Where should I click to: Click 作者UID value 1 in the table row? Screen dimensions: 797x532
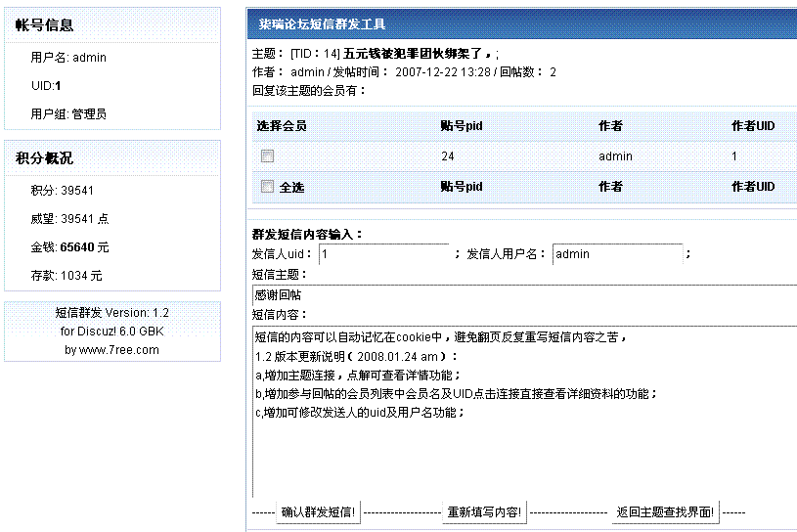tap(734, 156)
